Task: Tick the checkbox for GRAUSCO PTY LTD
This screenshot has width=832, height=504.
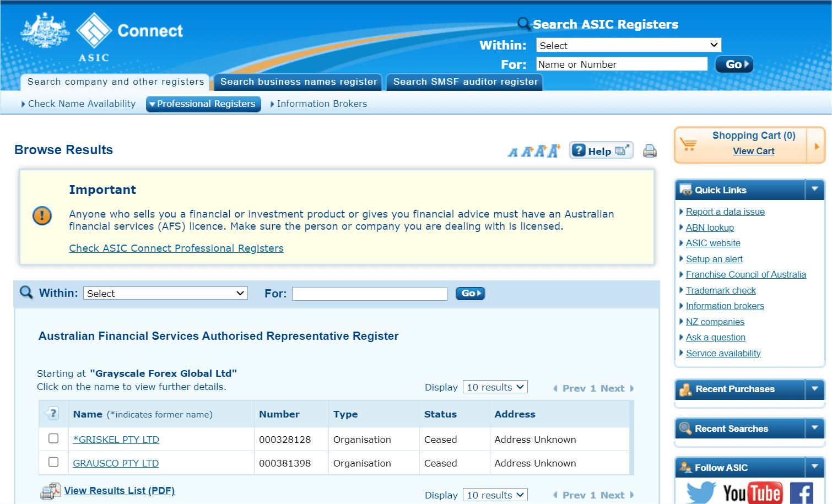Action: tap(53, 462)
